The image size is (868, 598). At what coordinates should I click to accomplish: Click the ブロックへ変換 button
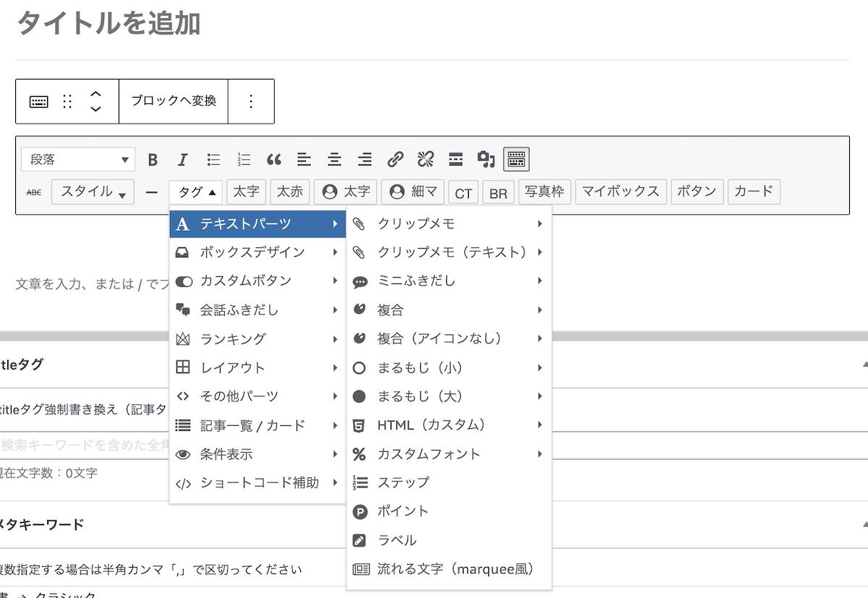click(173, 101)
